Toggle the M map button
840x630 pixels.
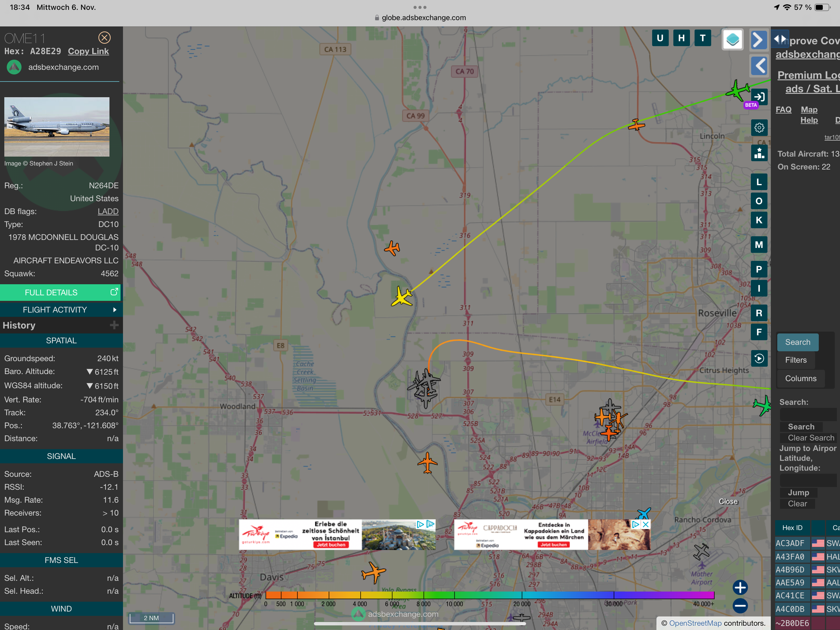[759, 245]
